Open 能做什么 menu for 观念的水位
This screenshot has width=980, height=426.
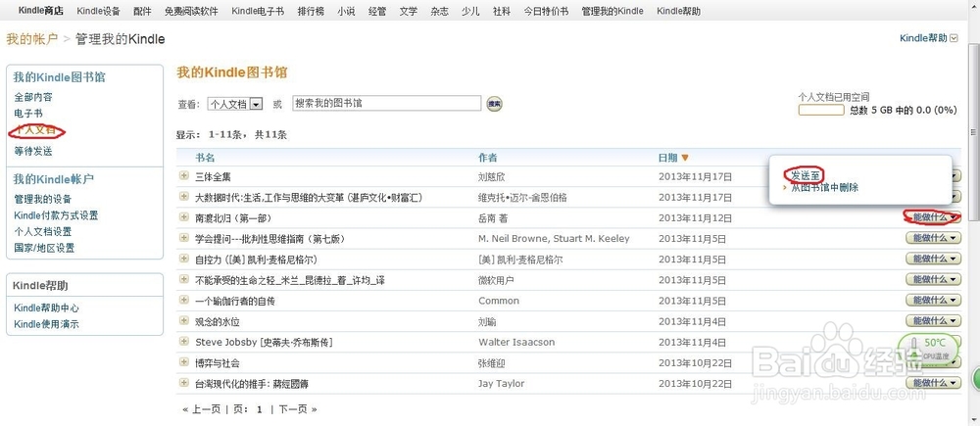933,321
